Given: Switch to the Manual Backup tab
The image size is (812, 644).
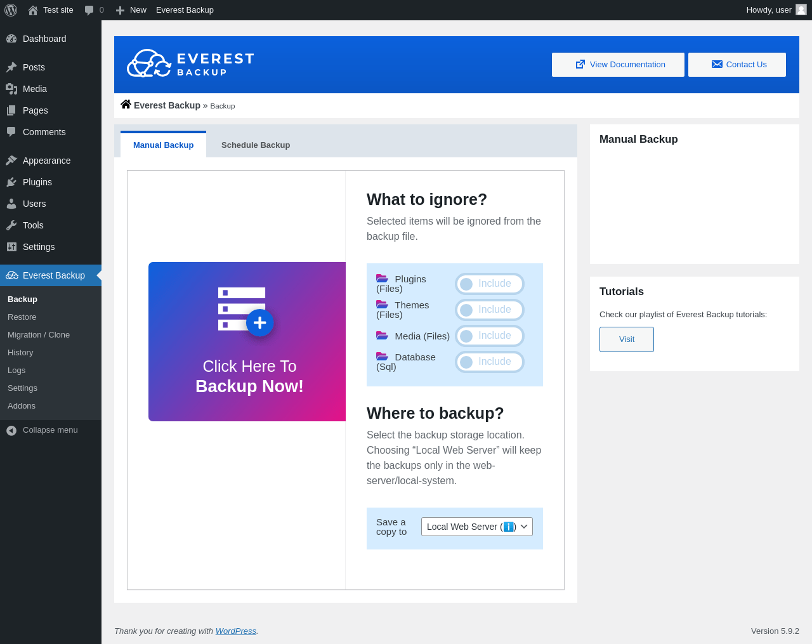Looking at the screenshot, I should coord(163,145).
